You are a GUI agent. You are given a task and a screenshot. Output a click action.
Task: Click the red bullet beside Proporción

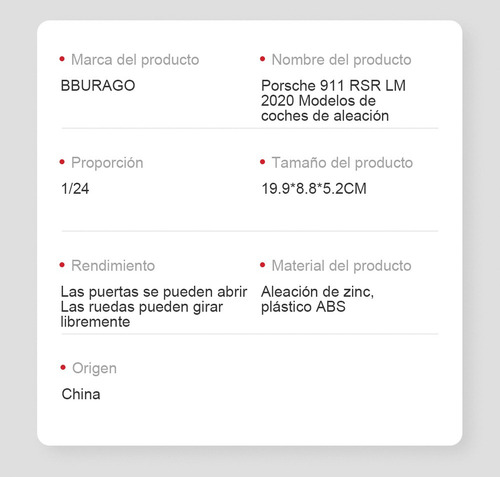pos(62,162)
